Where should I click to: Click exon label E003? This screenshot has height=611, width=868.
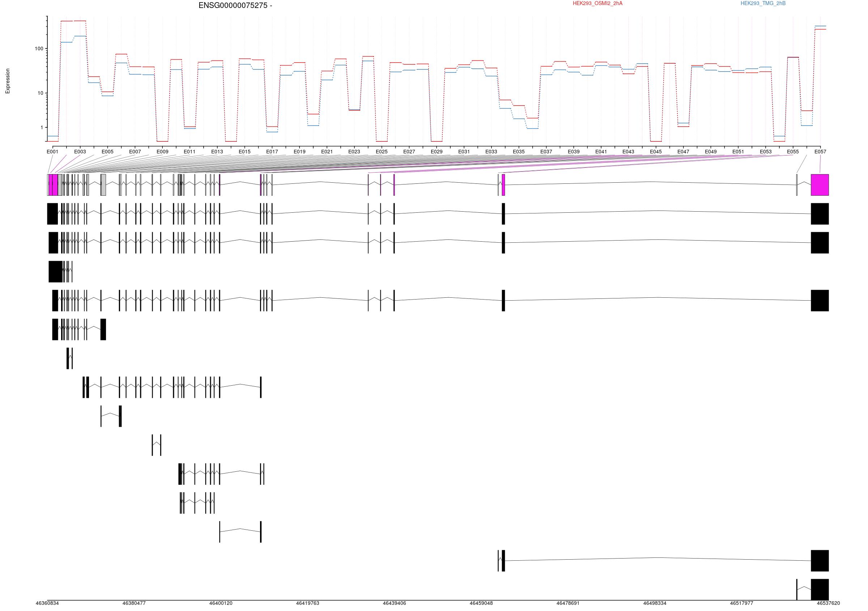(80, 152)
